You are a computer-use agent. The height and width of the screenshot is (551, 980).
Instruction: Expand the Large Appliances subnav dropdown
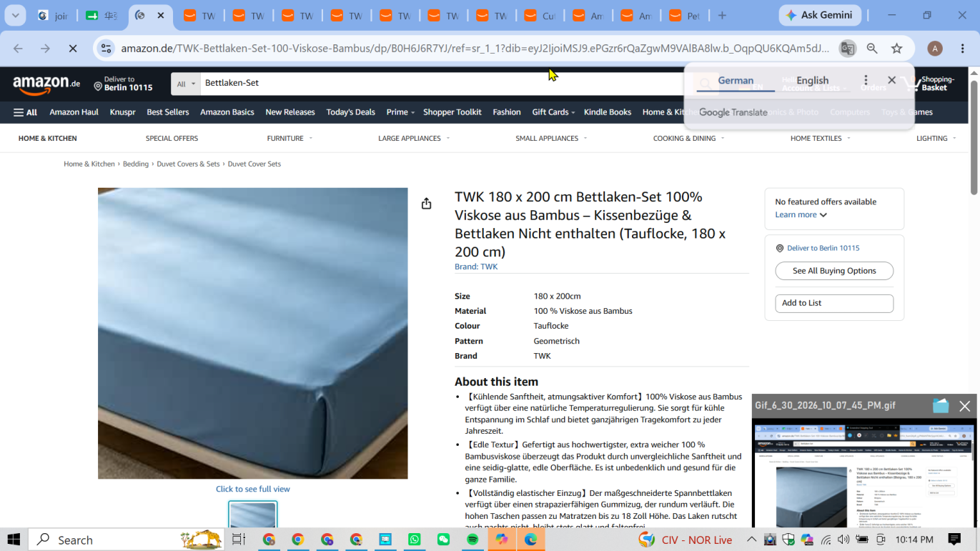[414, 139]
